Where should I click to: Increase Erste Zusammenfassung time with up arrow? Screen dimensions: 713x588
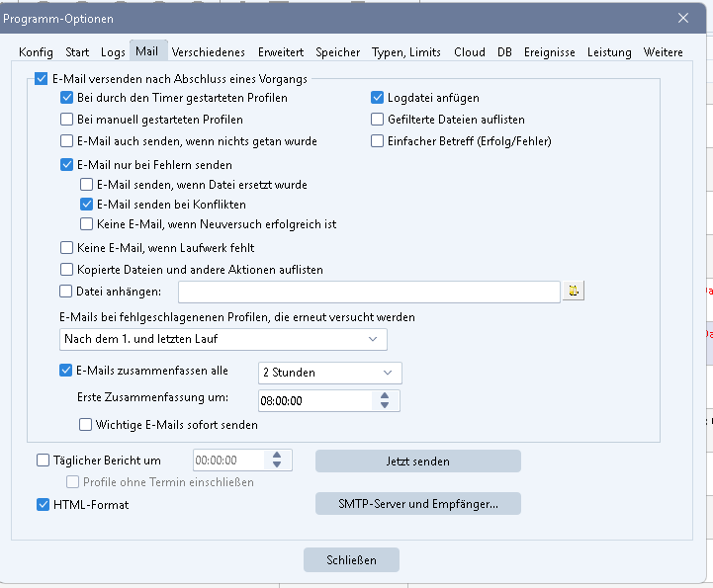[x=385, y=395]
